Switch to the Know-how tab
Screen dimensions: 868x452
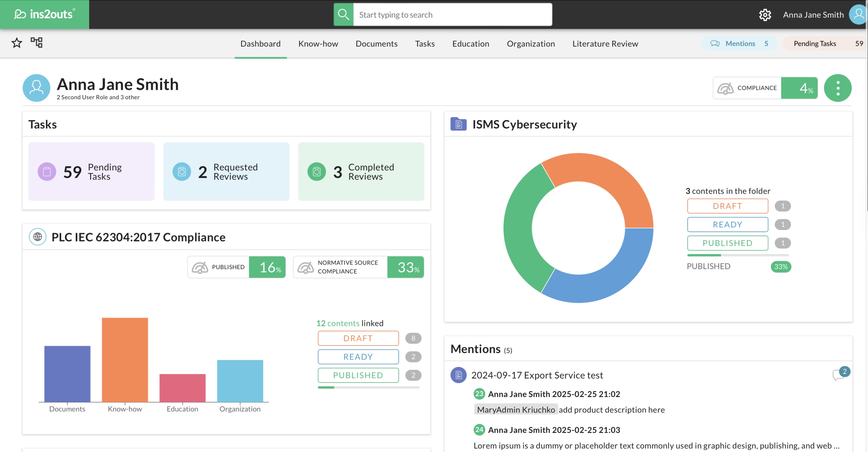coord(318,44)
